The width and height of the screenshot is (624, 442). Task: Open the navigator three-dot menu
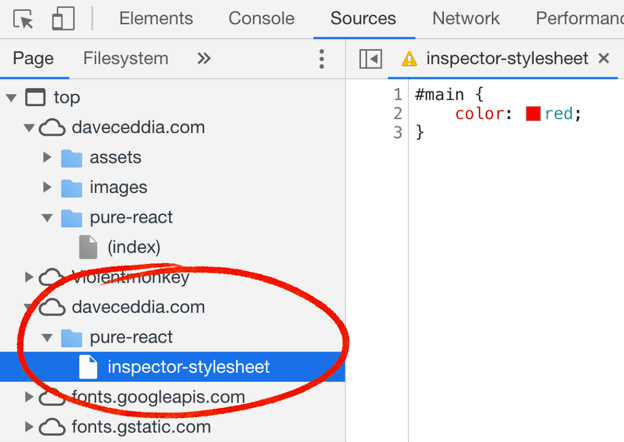[x=322, y=59]
